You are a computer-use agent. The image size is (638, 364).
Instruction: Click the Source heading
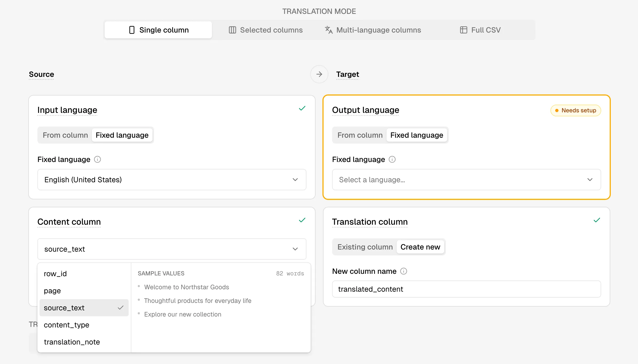click(41, 74)
